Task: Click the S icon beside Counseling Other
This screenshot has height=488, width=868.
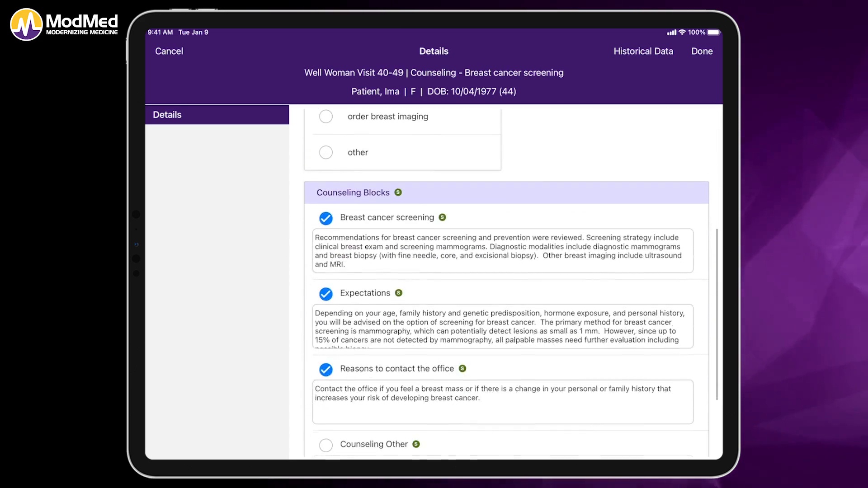Action: (415, 444)
